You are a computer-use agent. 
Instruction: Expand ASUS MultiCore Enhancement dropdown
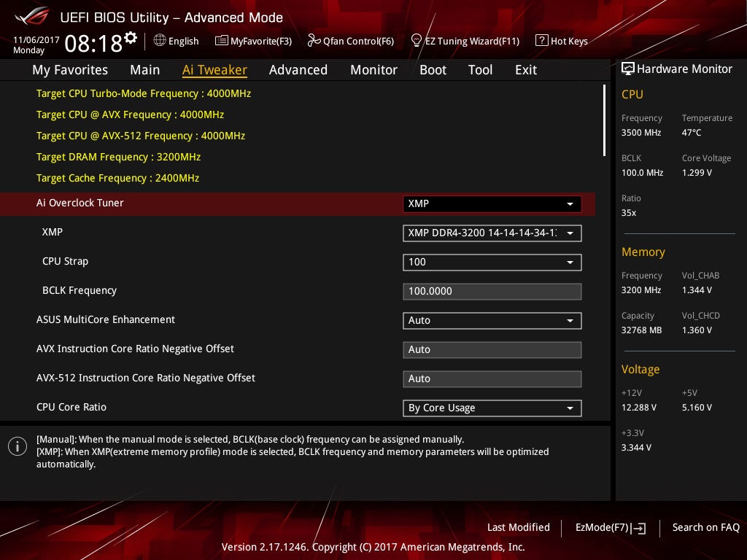pyautogui.click(x=492, y=321)
